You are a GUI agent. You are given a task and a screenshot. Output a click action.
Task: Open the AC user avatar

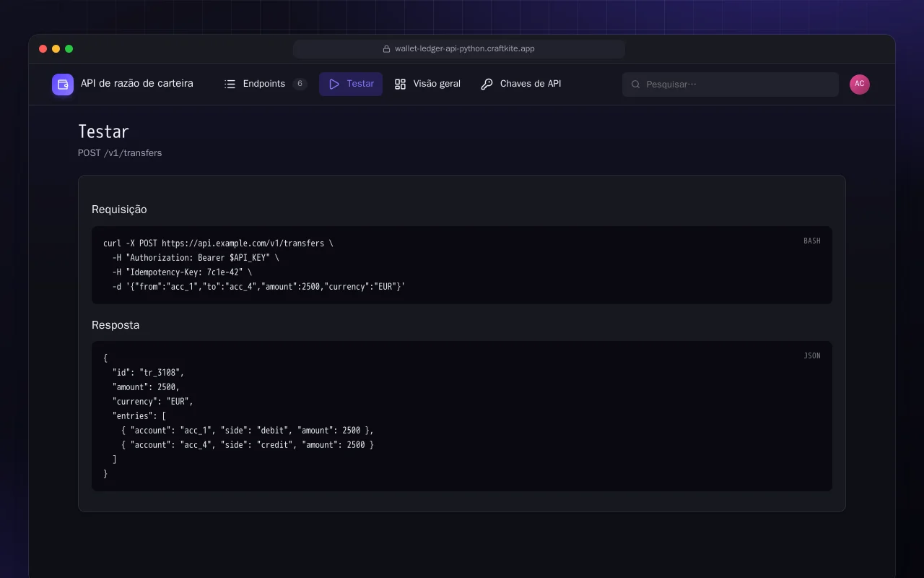(x=860, y=85)
